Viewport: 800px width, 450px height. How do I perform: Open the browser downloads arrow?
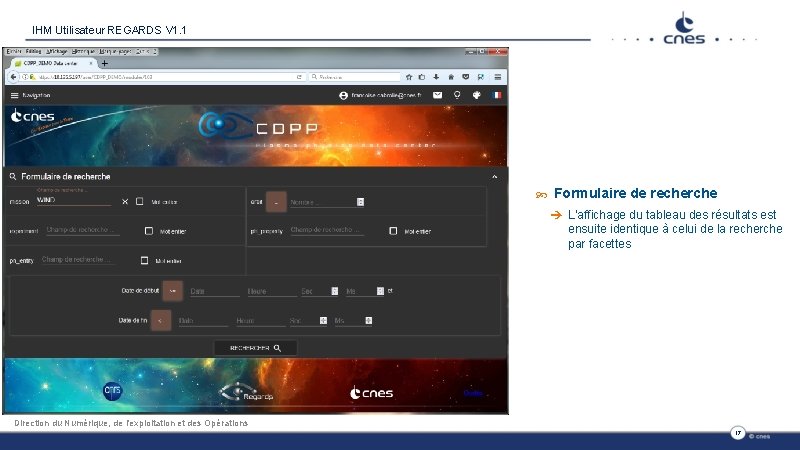(436, 77)
